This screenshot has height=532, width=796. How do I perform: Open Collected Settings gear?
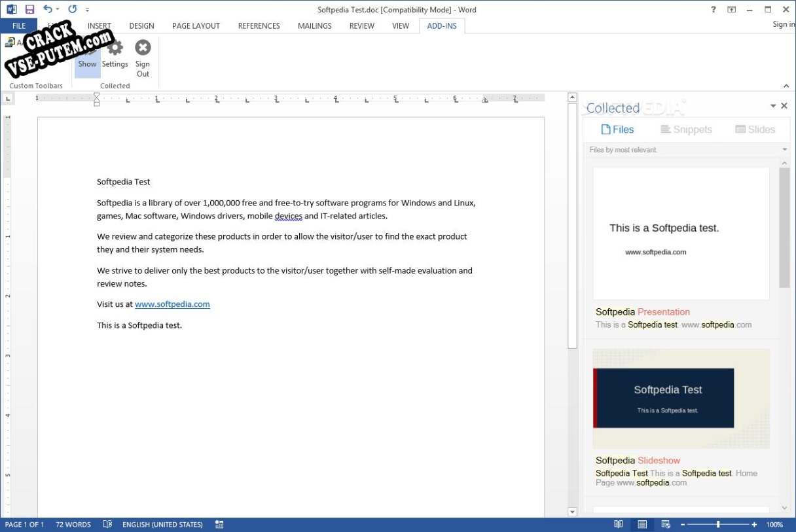point(115,54)
